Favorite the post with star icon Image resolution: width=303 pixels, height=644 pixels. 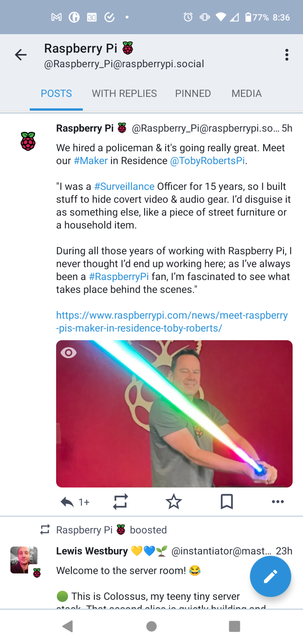174,502
